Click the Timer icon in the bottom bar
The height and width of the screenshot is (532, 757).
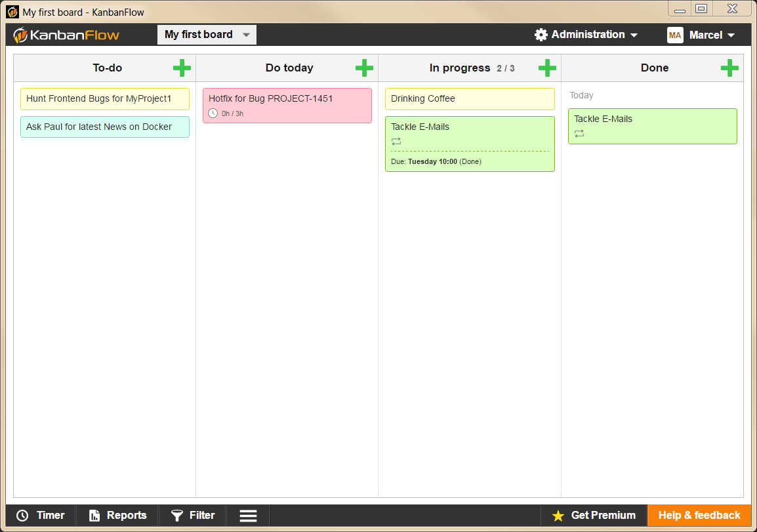pos(23,516)
